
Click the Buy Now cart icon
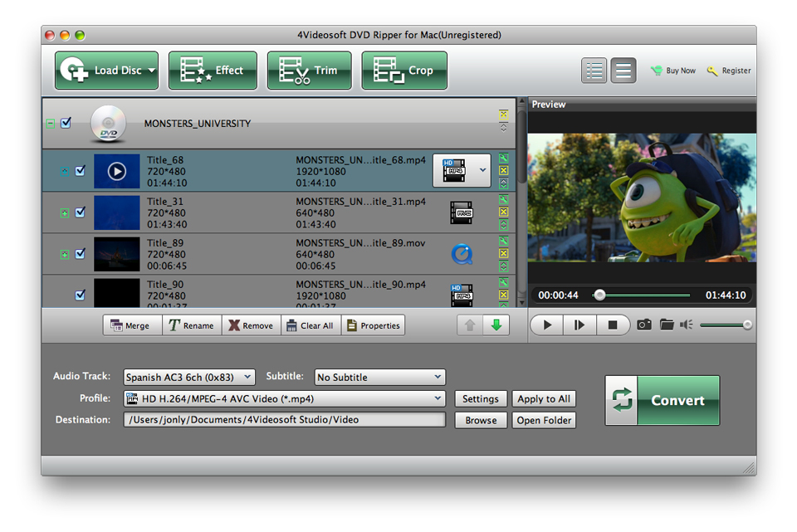click(657, 71)
